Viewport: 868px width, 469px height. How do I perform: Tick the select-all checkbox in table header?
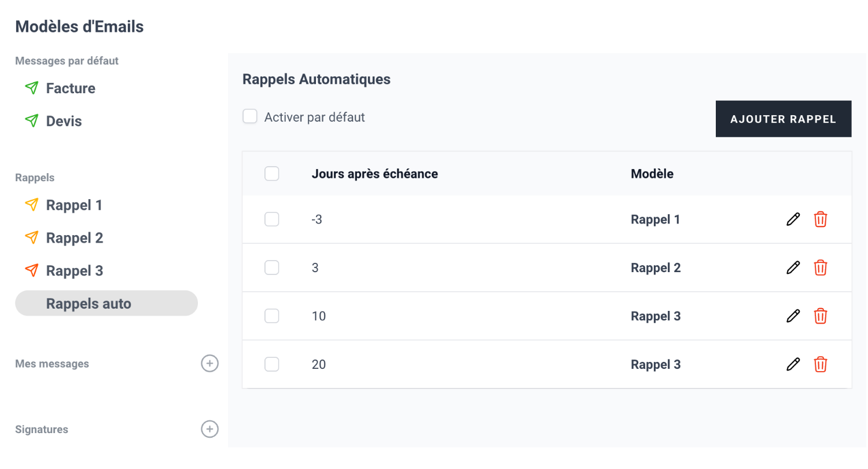click(x=272, y=174)
